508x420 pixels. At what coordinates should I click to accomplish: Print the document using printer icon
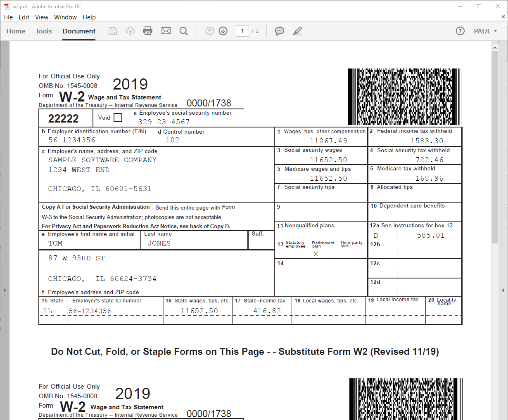coord(148,31)
